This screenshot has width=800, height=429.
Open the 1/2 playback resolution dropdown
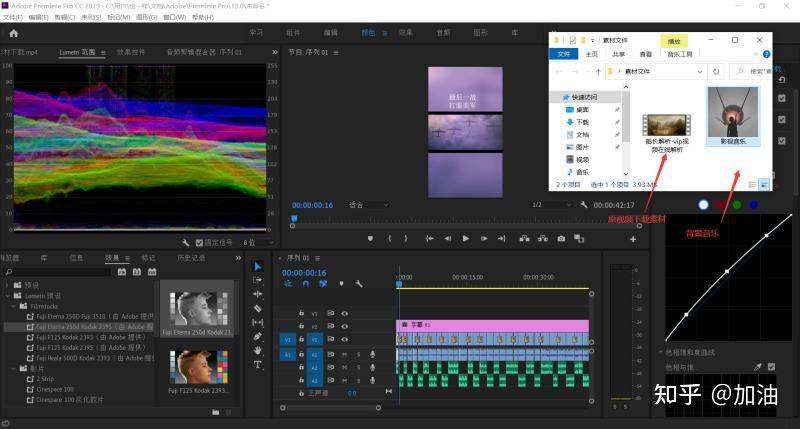click(x=551, y=205)
